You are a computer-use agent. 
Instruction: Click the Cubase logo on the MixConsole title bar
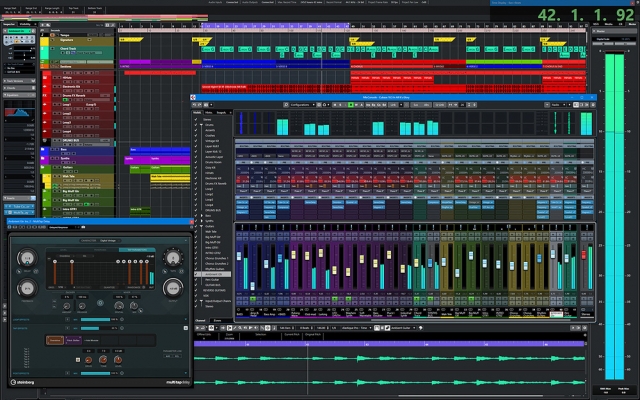[x=193, y=97]
